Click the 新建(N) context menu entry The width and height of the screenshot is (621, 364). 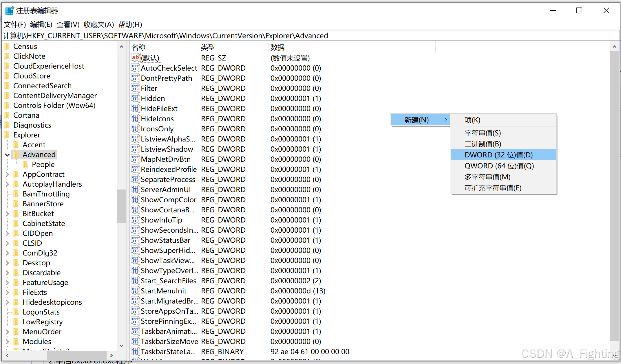coord(417,120)
